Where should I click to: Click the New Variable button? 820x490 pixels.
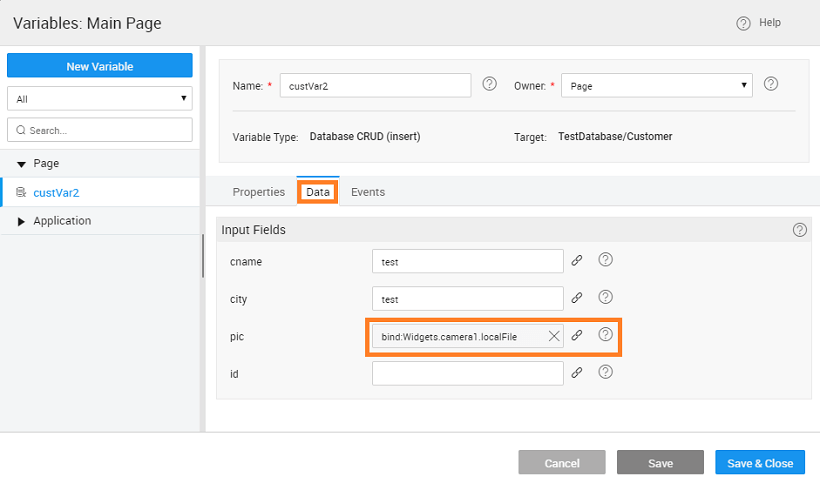tap(99, 66)
